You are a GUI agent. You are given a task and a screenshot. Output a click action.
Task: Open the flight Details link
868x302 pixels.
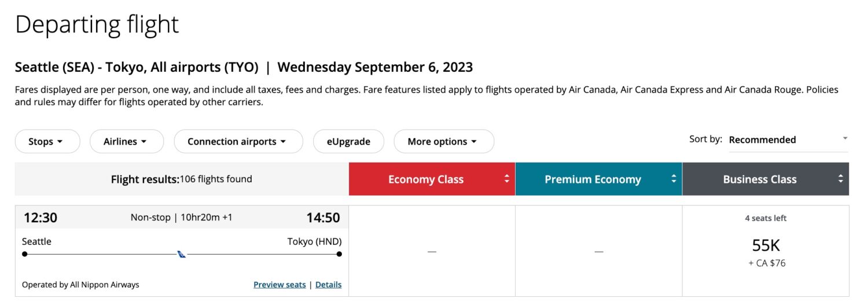coord(328,285)
